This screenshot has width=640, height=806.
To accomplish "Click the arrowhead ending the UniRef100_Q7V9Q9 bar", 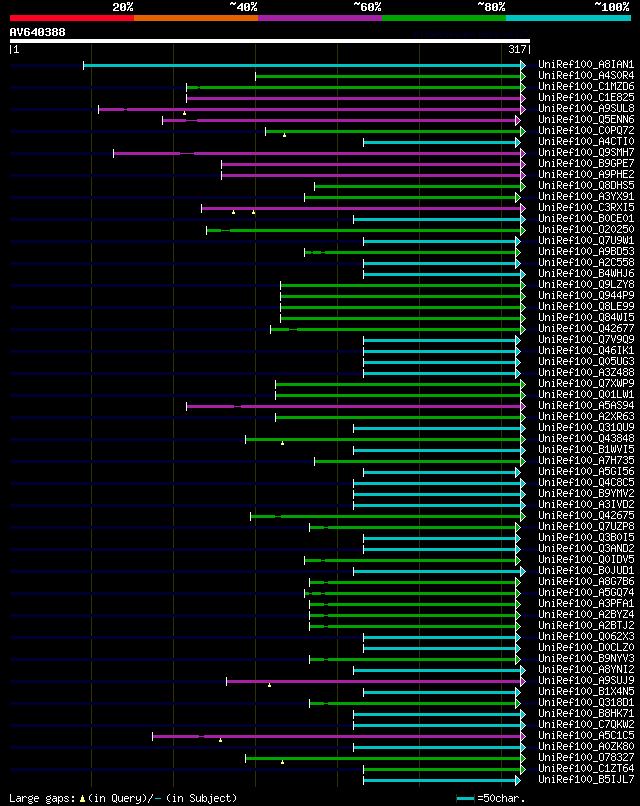I will (518, 340).
